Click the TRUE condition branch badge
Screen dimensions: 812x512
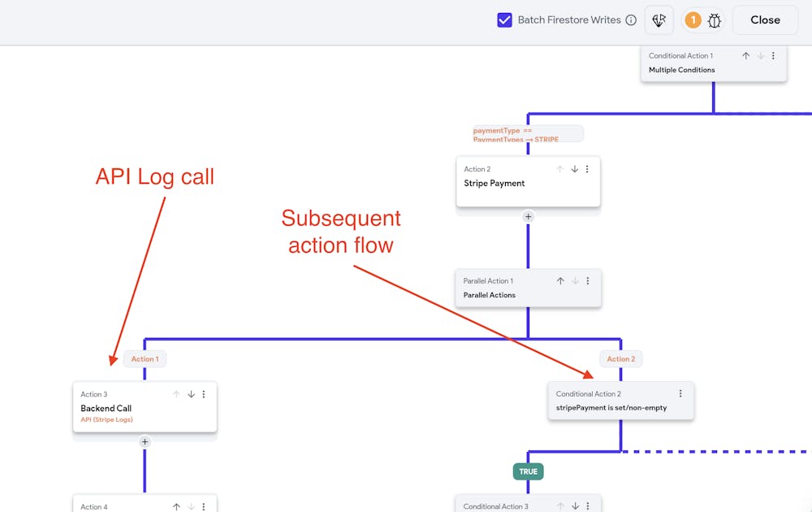528,471
